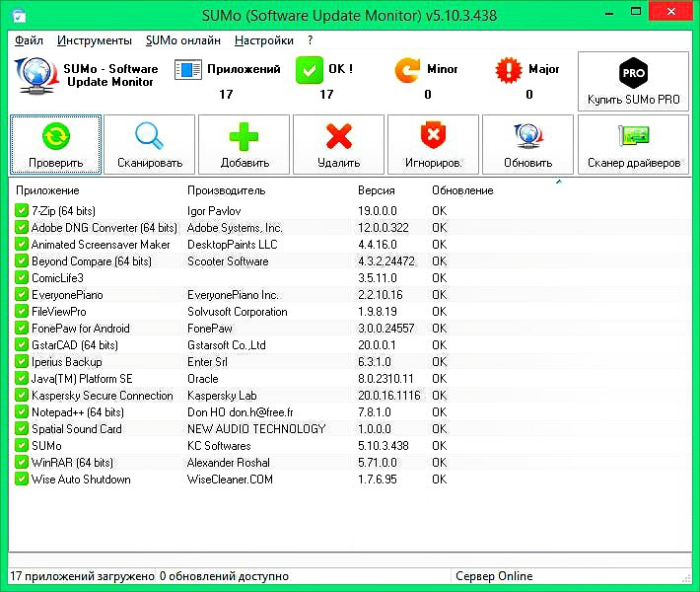Click the status icon for GstarCAD
The height and width of the screenshot is (592, 700).
(x=22, y=345)
